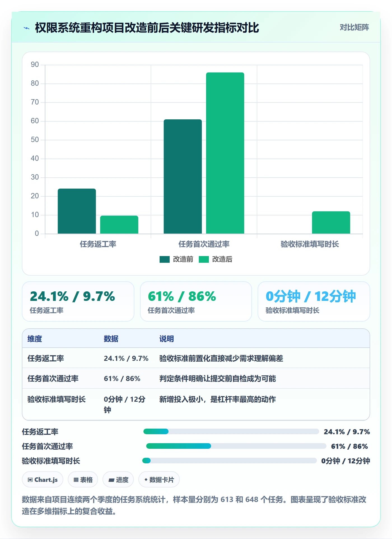Screen dimensions: 392x539
Task: Click the 任务返工率 x-axis label
Action: click(x=98, y=244)
